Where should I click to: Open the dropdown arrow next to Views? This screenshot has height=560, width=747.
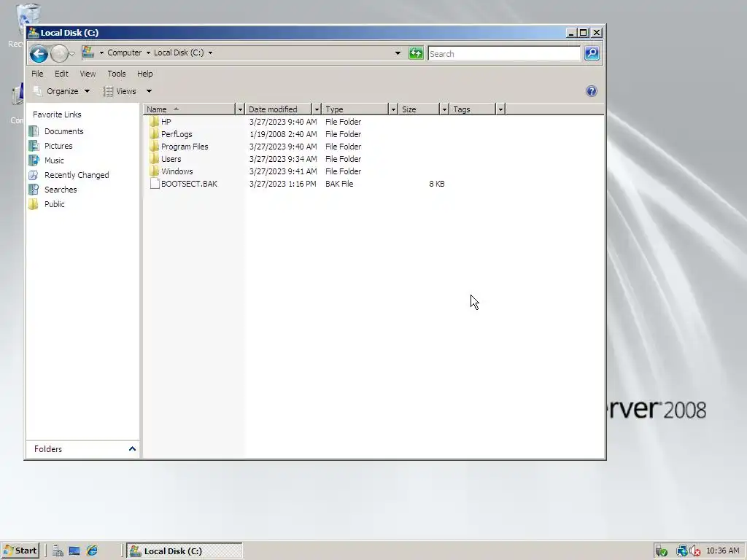click(149, 91)
